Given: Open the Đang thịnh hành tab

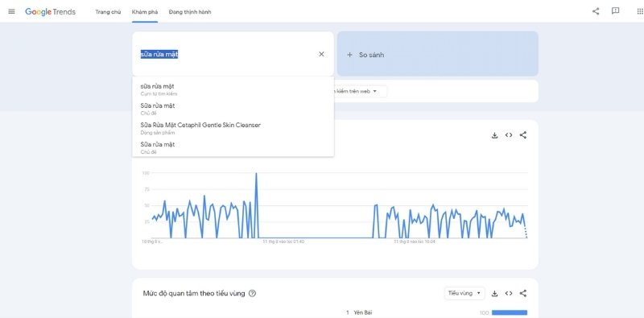Looking at the screenshot, I should click(190, 12).
